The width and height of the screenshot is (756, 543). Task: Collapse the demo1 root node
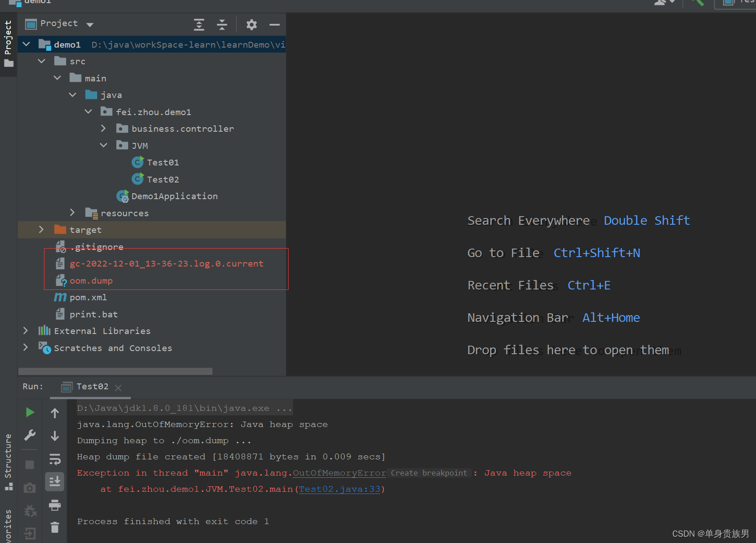pos(26,44)
